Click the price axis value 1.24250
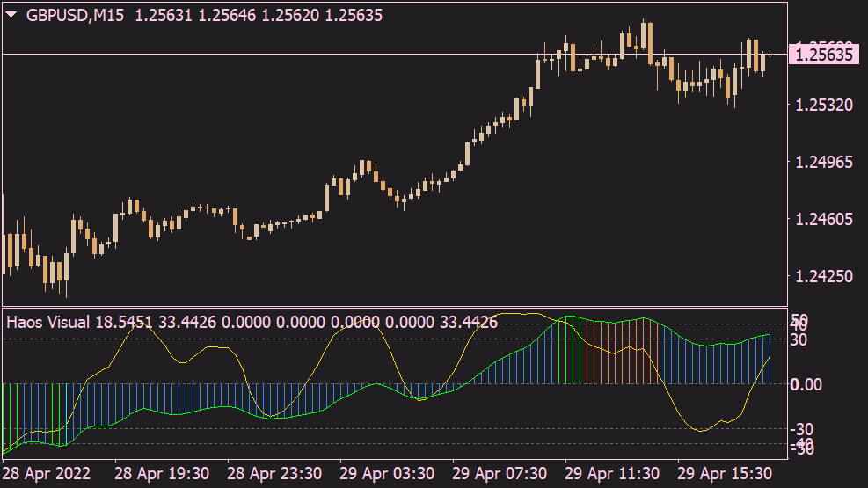Screen dimensions: 868x488 click(x=824, y=276)
